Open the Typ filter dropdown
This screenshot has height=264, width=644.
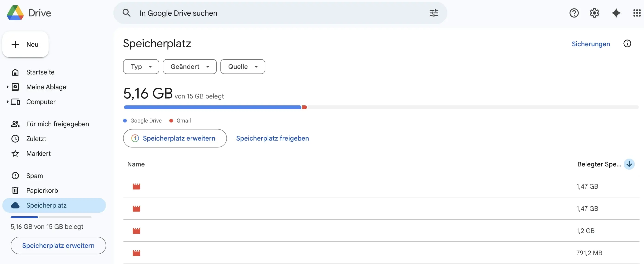coord(141,67)
